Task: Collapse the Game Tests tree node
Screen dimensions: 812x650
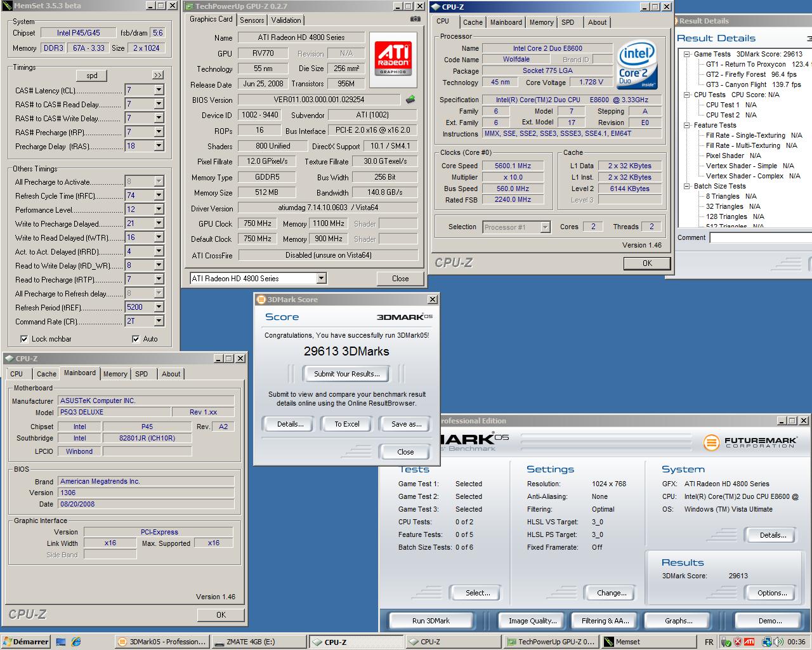Action: tap(687, 54)
